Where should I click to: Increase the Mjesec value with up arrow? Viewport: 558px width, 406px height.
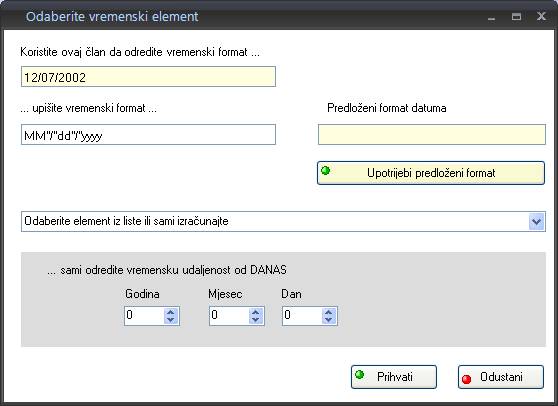pyautogui.click(x=256, y=312)
